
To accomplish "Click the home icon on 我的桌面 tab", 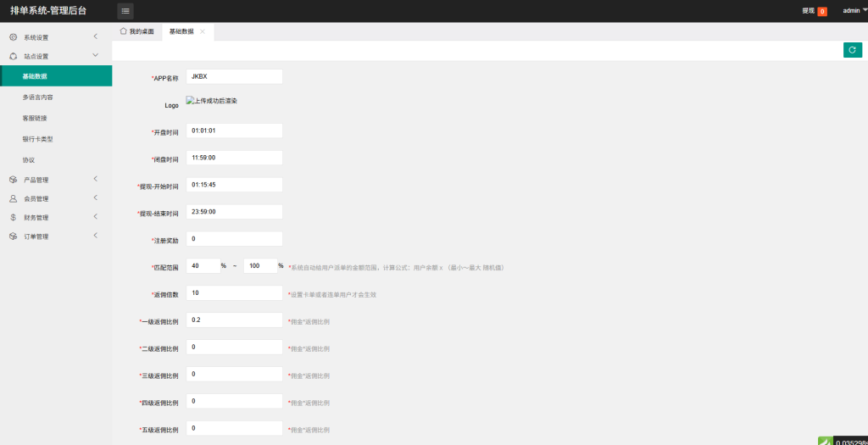I will point(124,31).
